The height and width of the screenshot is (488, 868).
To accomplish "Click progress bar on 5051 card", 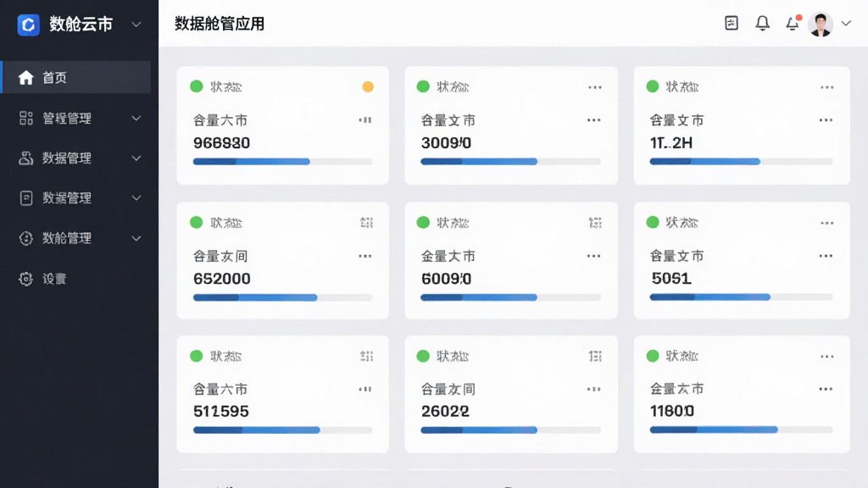I will point(741,297).
